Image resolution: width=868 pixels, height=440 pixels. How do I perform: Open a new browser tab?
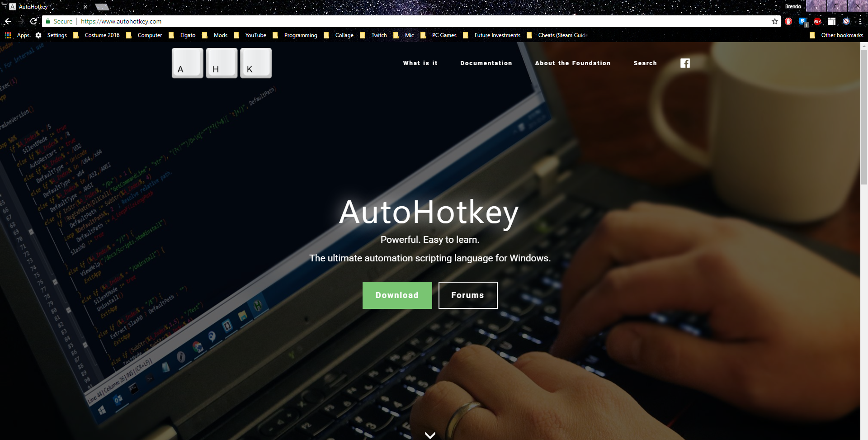[102, 7]
